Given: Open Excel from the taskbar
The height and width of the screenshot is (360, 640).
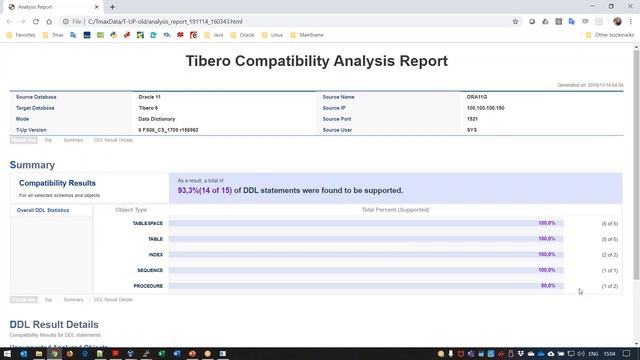Looking at the screenshot, I should 162,354.
